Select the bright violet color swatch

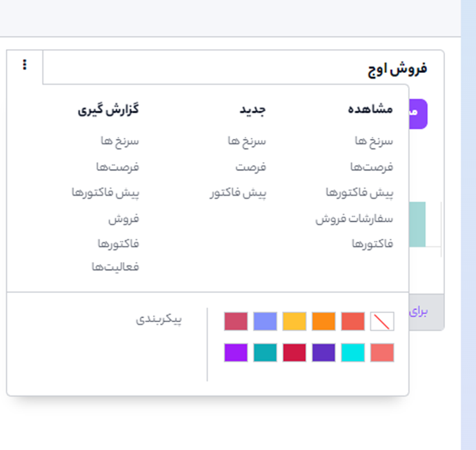coord(236,353)
